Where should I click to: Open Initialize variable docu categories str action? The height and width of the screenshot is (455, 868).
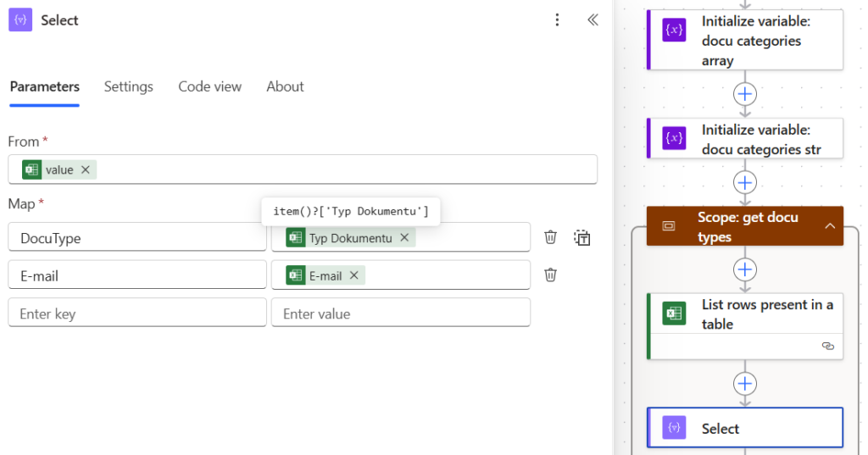point(745,138)
